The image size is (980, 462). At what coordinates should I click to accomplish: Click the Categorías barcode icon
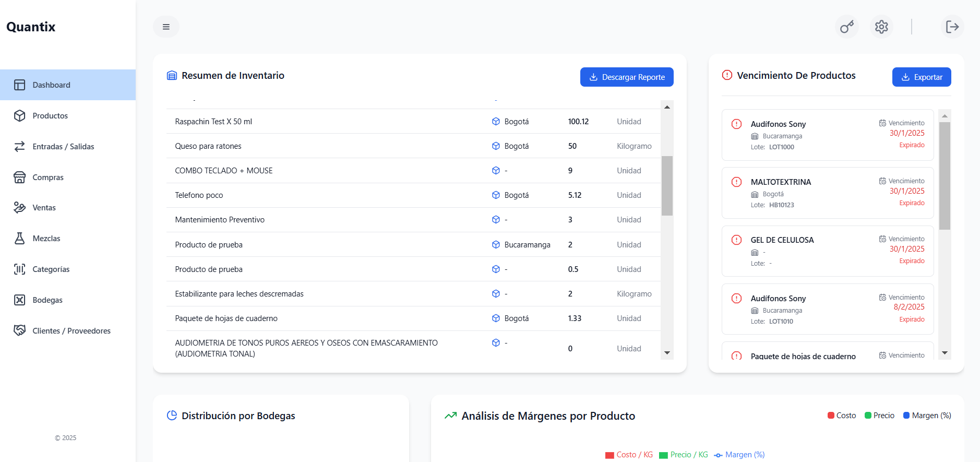(x=19, y=269)
